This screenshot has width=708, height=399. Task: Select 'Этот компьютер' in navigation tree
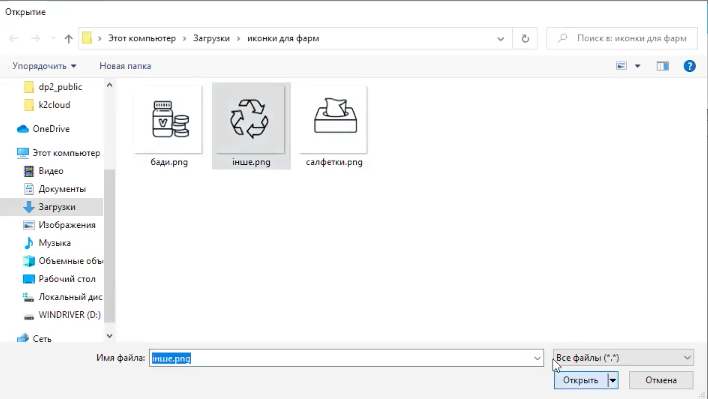pyautogui.click(x=59, y=153)
